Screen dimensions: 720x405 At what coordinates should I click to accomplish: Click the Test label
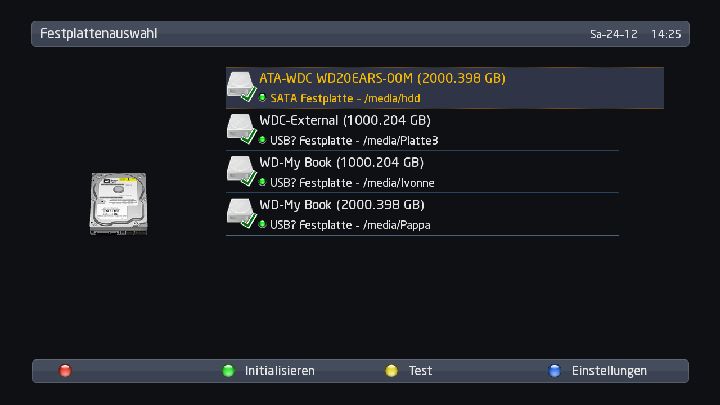(x=420, y=371)
